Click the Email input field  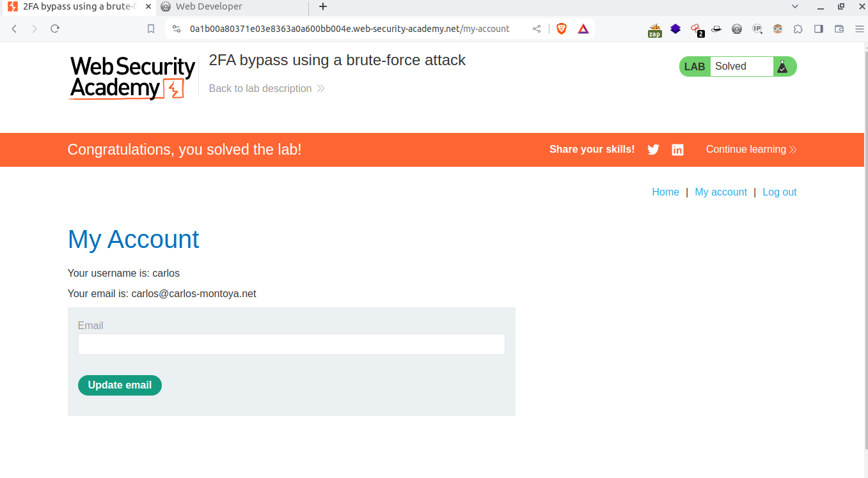[291, 344]
